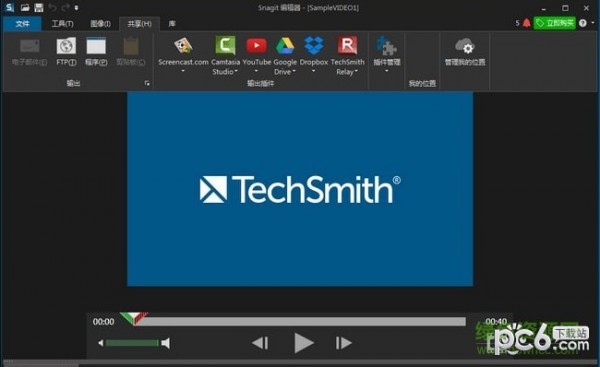Click the playhead marker on the timeline

134,318
